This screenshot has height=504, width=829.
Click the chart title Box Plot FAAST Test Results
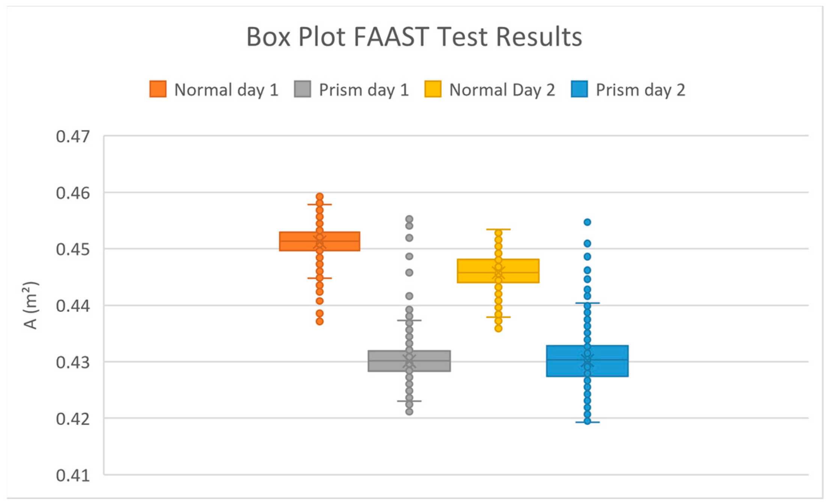point(414,37)
